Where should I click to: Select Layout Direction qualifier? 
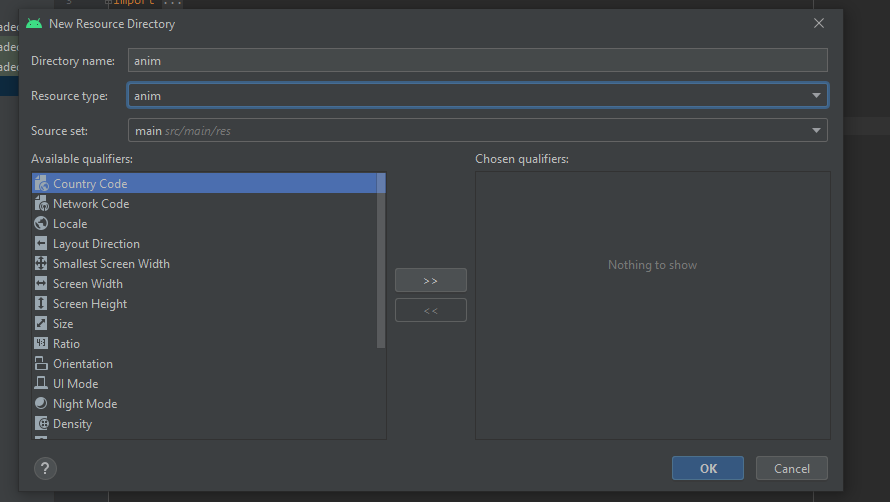tap(204, 244)
